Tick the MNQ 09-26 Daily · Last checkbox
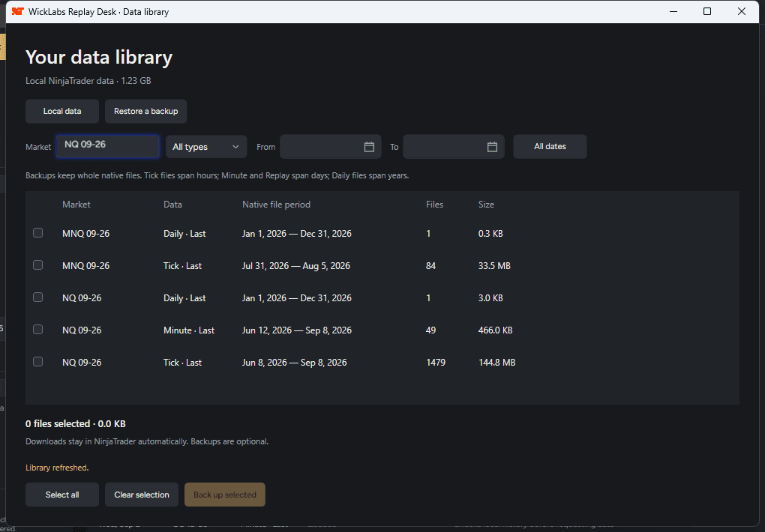This screenshot has height=532, width=765. tap(37, 232)
